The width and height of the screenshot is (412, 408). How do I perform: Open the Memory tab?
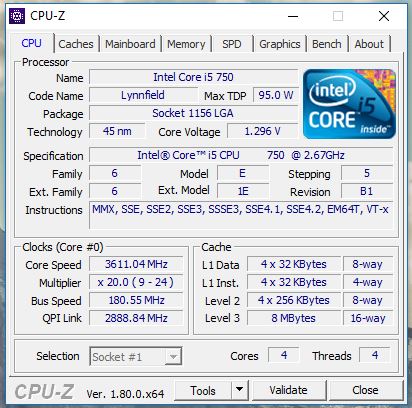tap(186, 44)
